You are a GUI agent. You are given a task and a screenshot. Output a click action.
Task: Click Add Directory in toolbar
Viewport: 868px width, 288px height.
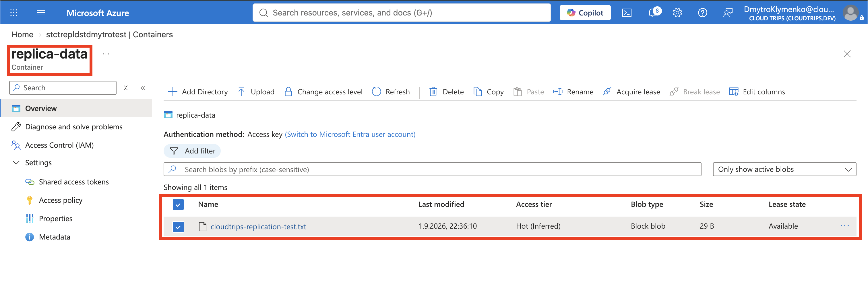point(198,92)
